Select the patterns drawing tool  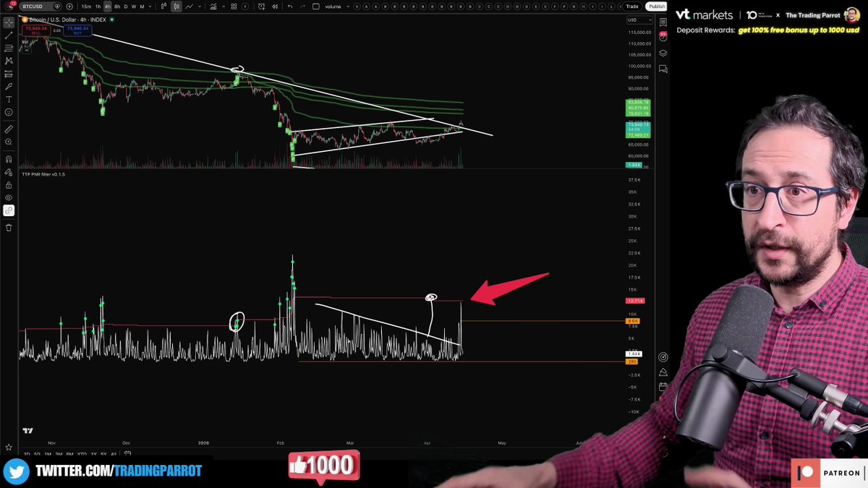[9, 61]
